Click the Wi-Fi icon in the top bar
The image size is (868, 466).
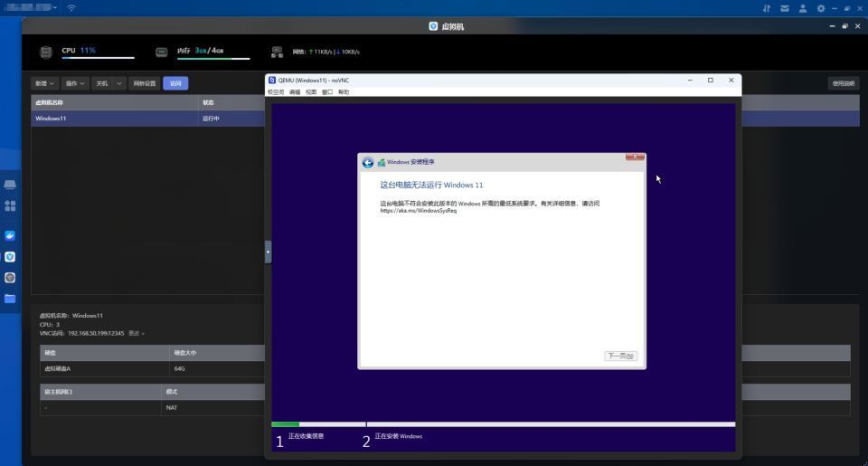tap(71, 8)
